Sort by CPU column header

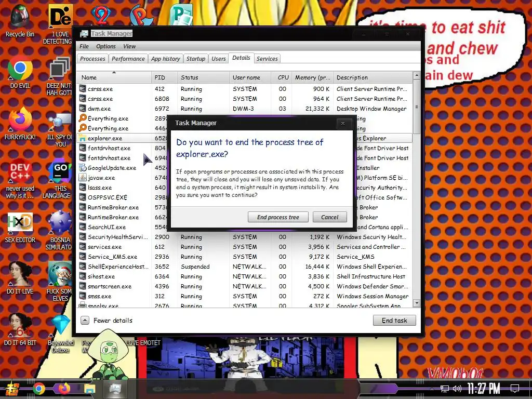tap(281, 77)
